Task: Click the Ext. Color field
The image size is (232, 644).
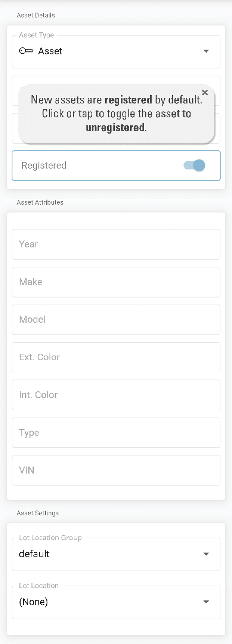Action: pyautogui.click(x=116, y=357)
